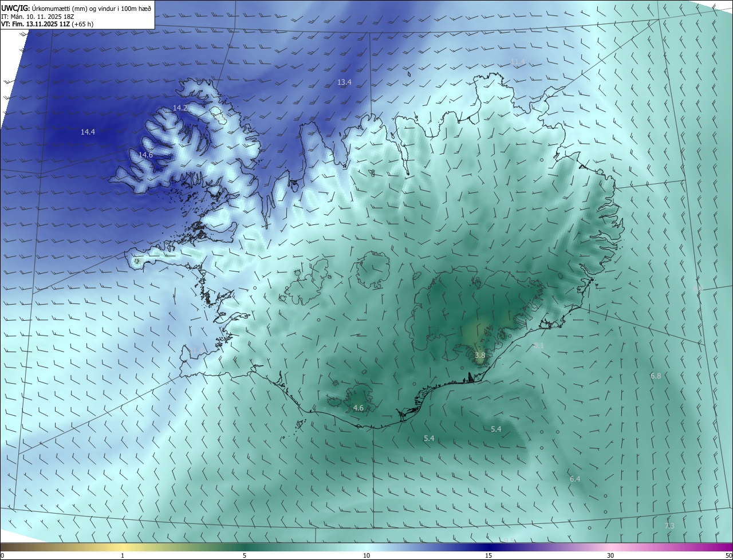Click the 30 tick on the color scale
Image resolution: width=733 pixels, height=560 pixels.
coord(610,555)
